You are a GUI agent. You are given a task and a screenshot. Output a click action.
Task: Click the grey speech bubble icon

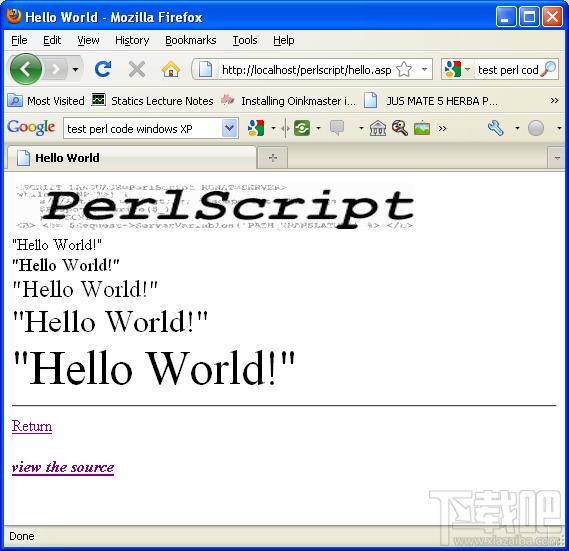[x=337, y=128]
